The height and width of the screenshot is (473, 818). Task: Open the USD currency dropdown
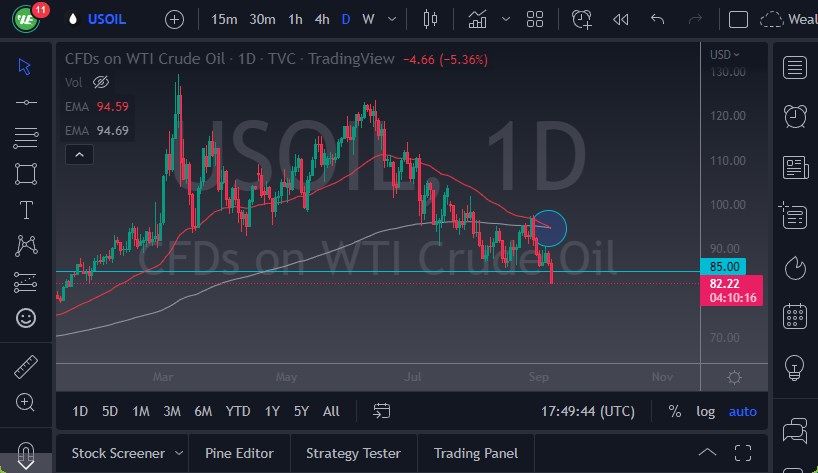coord(725,54)
